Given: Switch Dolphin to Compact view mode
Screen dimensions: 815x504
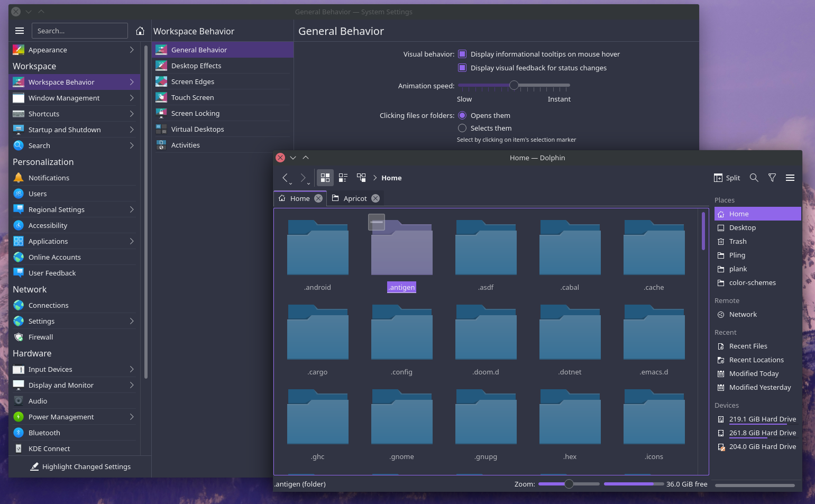Looking at the screenshot, I should [x=343, y=178].
